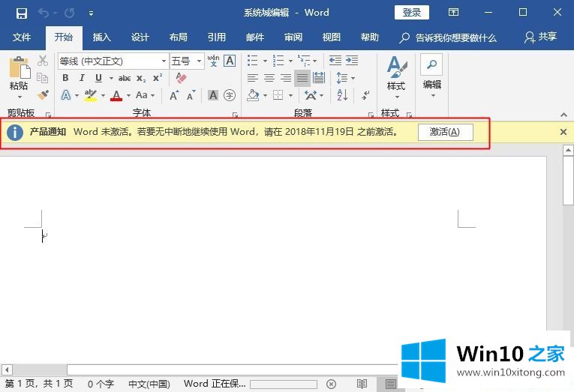Screen dimensions: 574x392
Task: Insert enclosed character (字) icon
Action: 230,95
